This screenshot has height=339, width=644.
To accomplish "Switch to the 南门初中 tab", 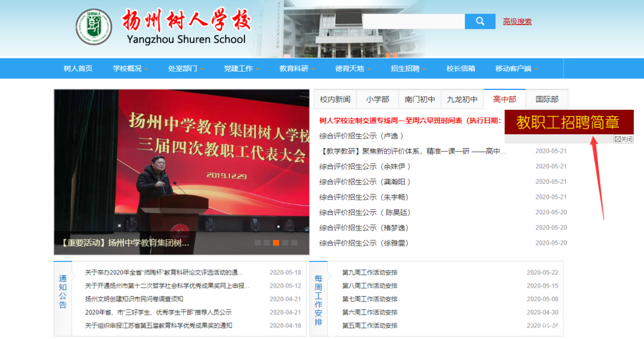I will pyautogui.click(x=420, y=100).
